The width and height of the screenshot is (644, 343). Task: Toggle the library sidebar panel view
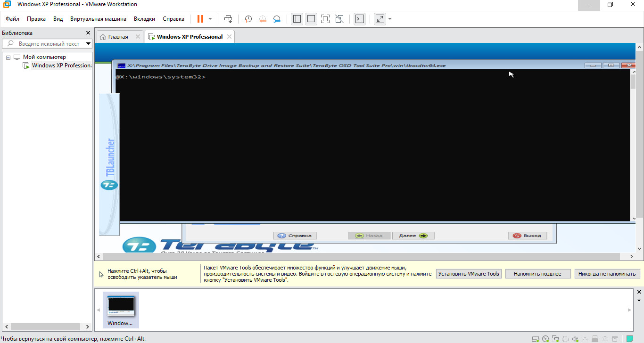pos(297,19)
